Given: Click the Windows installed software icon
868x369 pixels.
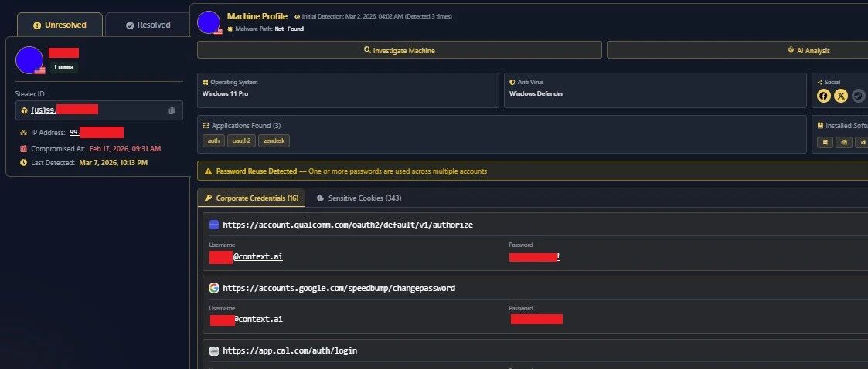Looking at the screenshot, I should pyautogui.click(x=825, y=143).
